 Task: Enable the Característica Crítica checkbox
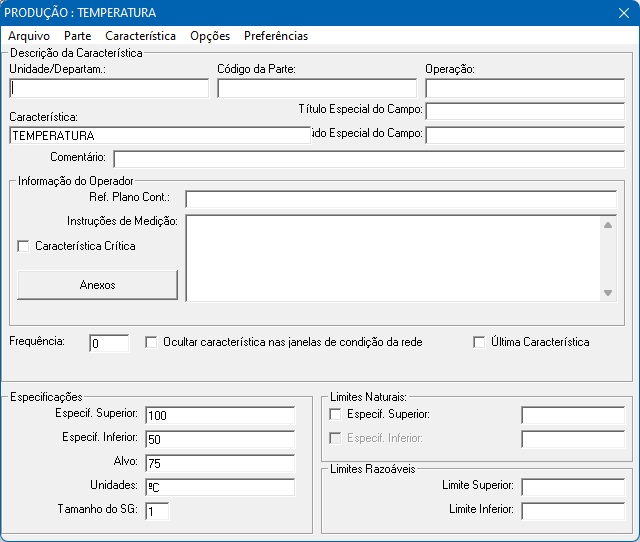[24, 246]
